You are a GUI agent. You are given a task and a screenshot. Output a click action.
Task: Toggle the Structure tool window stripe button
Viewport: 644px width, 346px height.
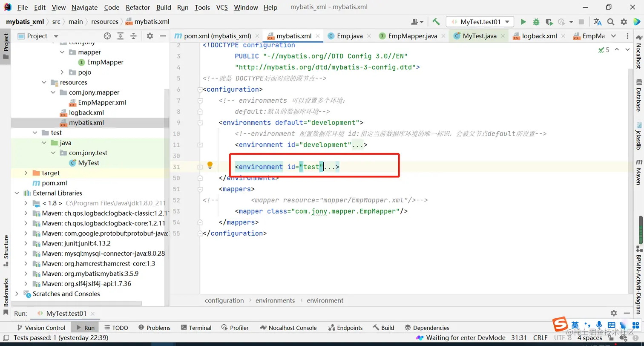[6, 251]
